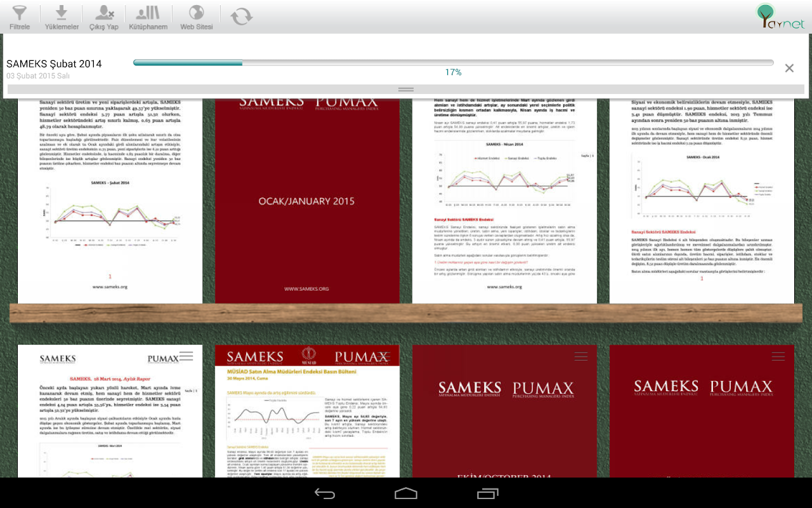Tap the download panel drag handle
812x508 pixels.
[x=406, y=90]
